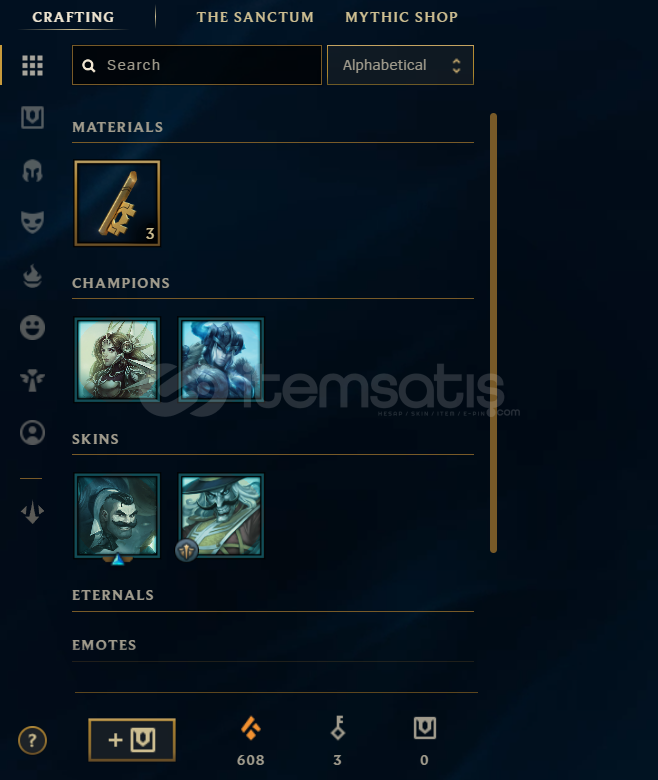This screenshot has height=780, width=658.
Task: Open the Alphabetical sort dropdown
Action: [x=400, y=65]
